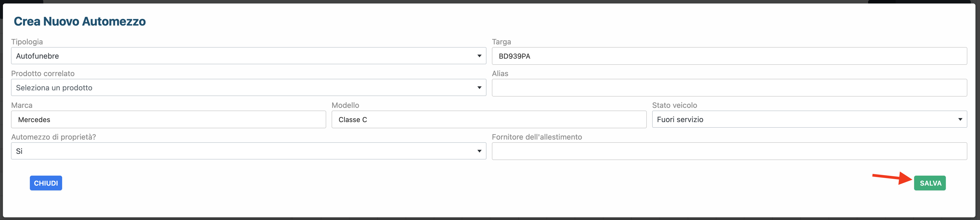
Task: Click the Marca field containing Mercedes
Action: (x=168, y=119)
